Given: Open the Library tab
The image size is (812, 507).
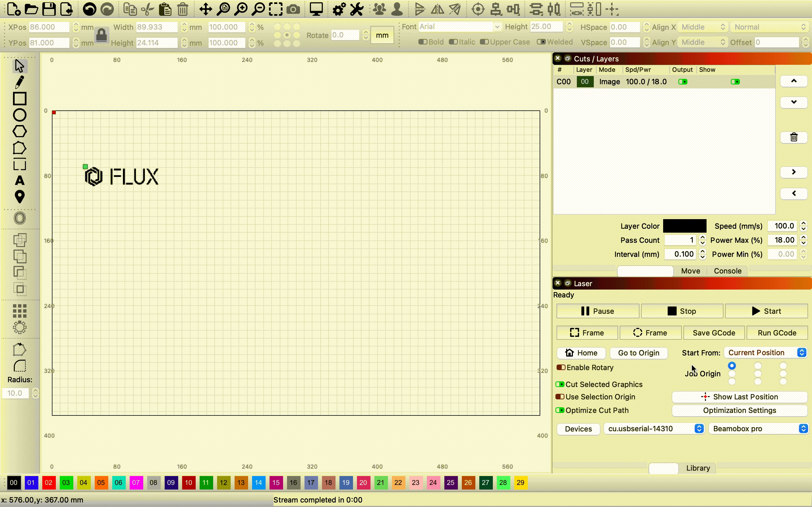Looking at the screenshot, I should pos(698,468).
